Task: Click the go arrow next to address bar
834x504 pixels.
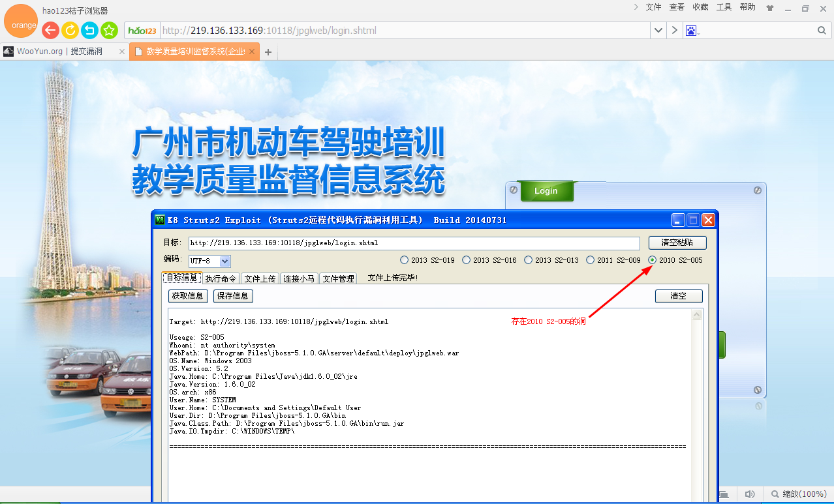Action: tap(674, 31)
